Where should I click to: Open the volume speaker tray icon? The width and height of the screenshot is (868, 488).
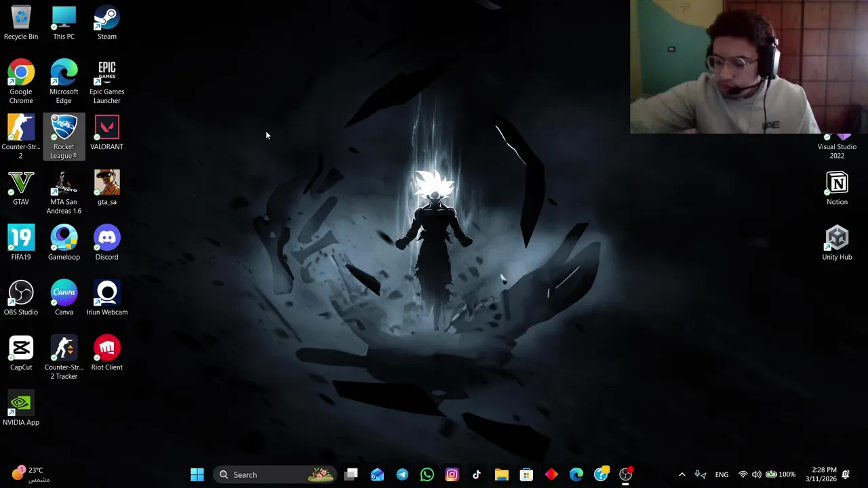[x=756, y=474]
